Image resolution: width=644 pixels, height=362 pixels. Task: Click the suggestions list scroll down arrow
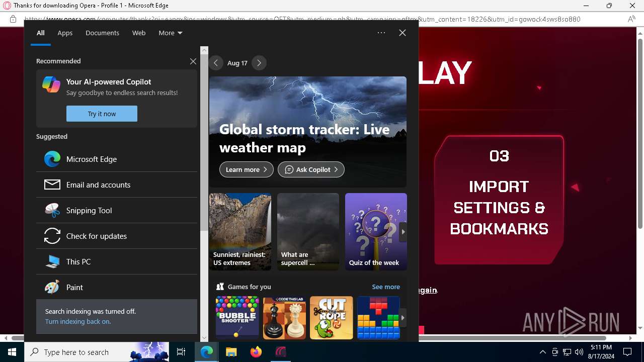(x=204, y=338)
